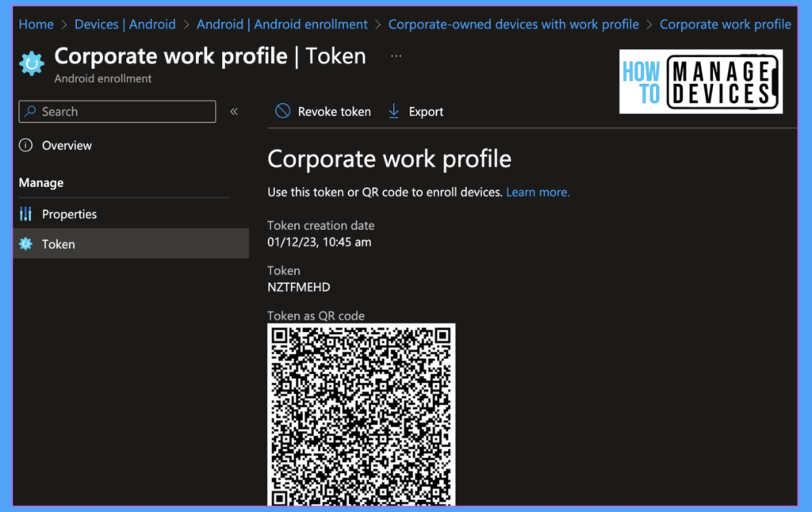
Task: Go to Android | Android enrollment breadcrumb
Action: pos(282,25)
